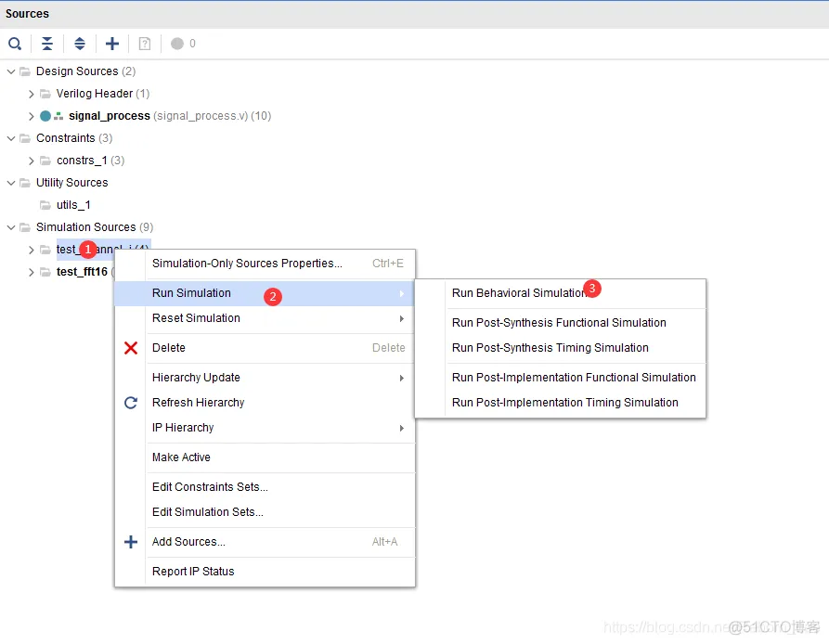This screenshot has height=644, width=829.
Task: Click the Expand All toolbar icon
Action: pyautogui.click(x=79, y=44)
